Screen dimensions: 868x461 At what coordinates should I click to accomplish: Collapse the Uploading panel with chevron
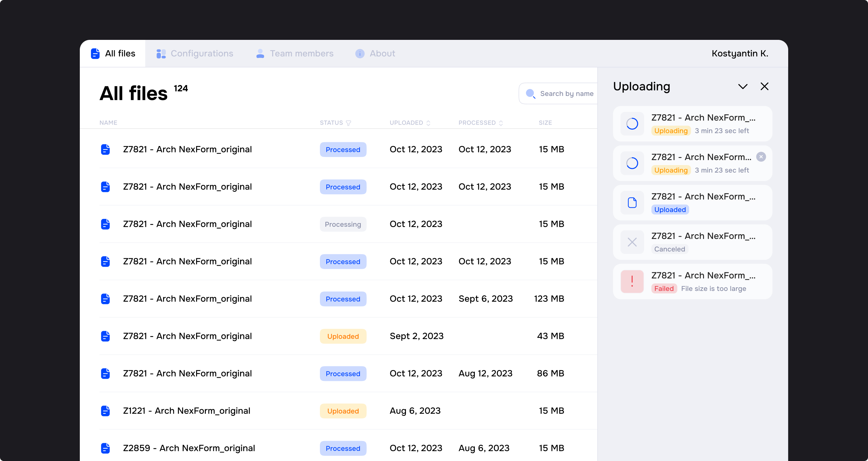(743, 87)
